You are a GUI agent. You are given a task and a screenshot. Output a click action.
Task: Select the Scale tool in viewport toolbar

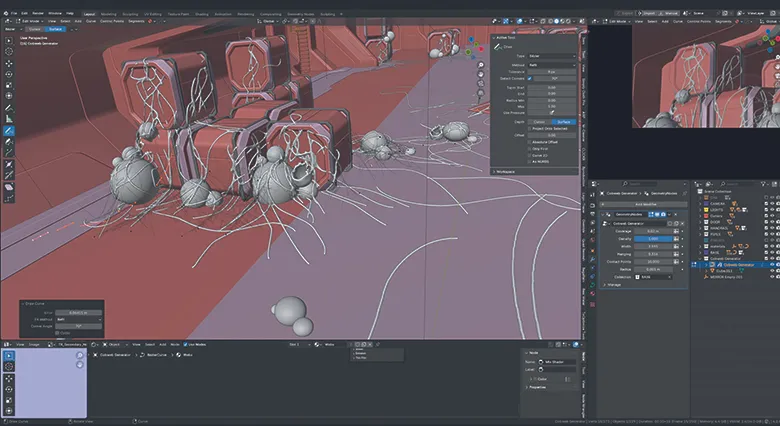point(9,85)
